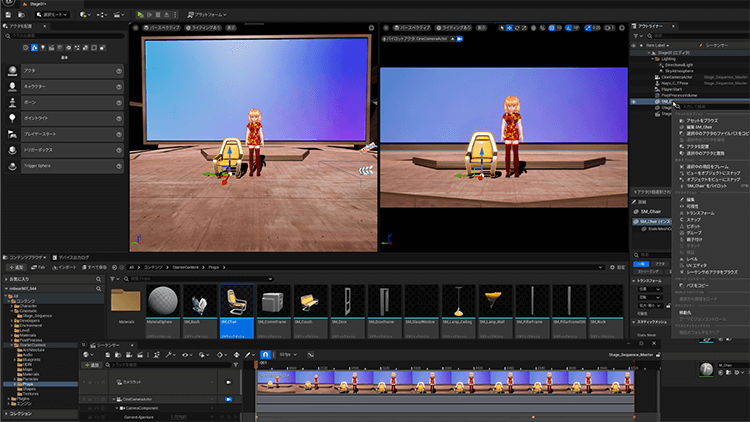The height and width of the screenshot is (422, 750).
Task: Select the Basic category in Place Actors
Action: point(34,48)
